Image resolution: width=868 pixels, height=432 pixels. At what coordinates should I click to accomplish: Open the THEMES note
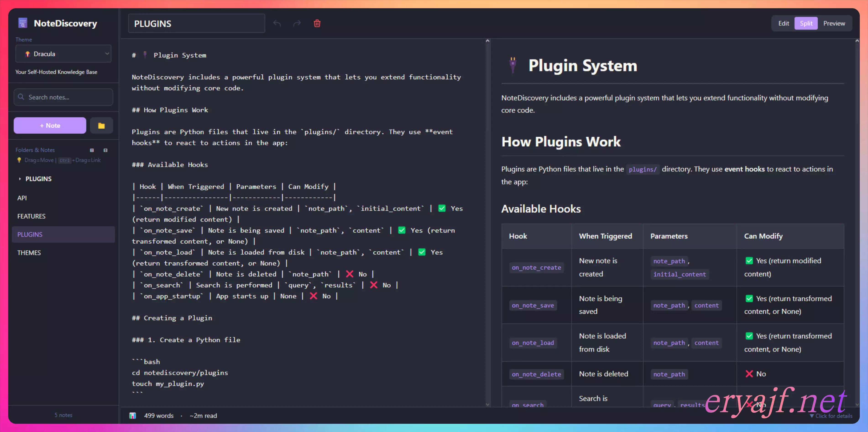click(x=29, y=252)
